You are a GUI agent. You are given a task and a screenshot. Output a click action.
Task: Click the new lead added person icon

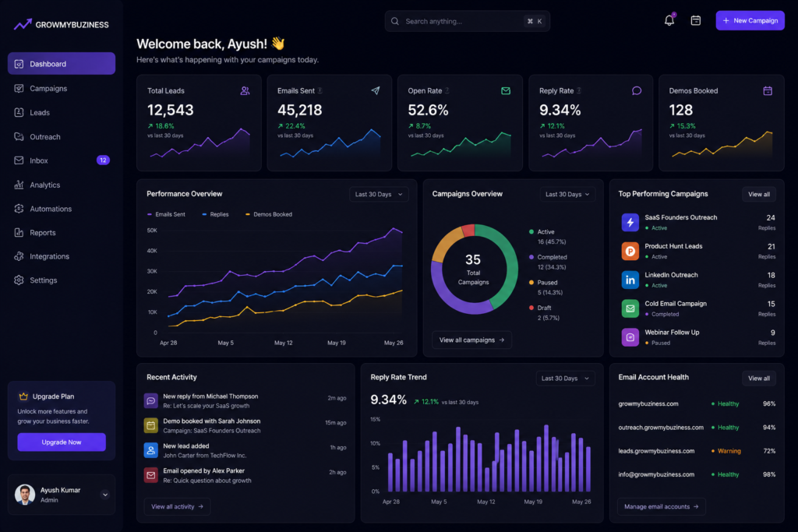(150, 450)
